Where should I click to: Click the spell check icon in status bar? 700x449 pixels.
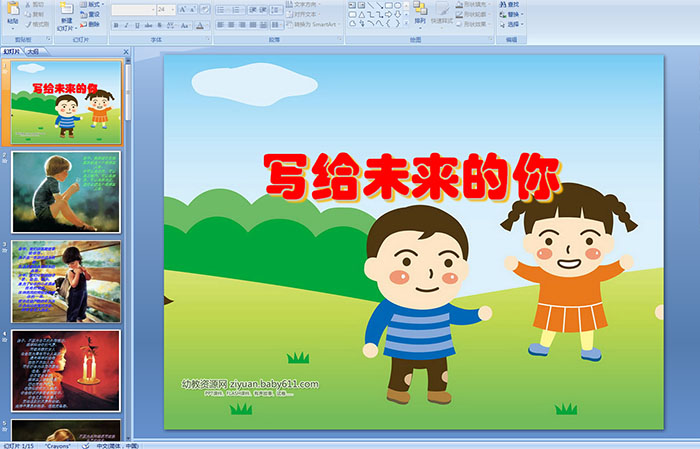coord(86,445)
